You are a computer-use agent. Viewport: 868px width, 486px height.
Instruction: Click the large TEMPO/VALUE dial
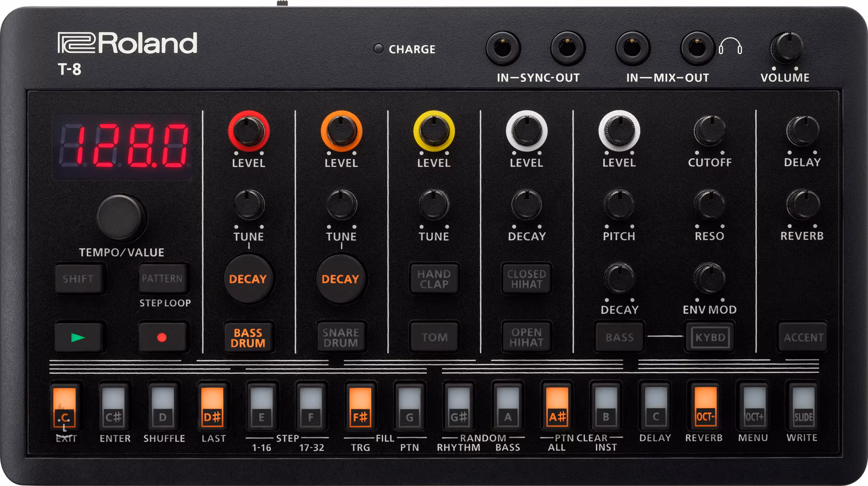tap(121, 217)
